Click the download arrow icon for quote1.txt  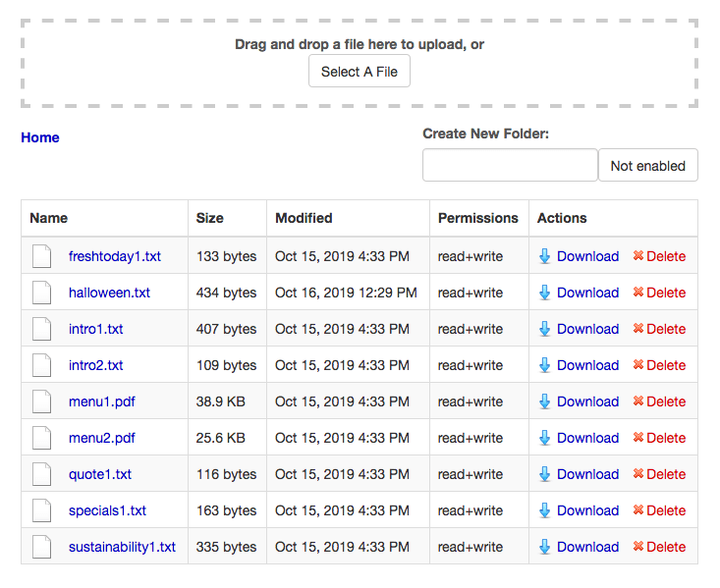(545, 474)
